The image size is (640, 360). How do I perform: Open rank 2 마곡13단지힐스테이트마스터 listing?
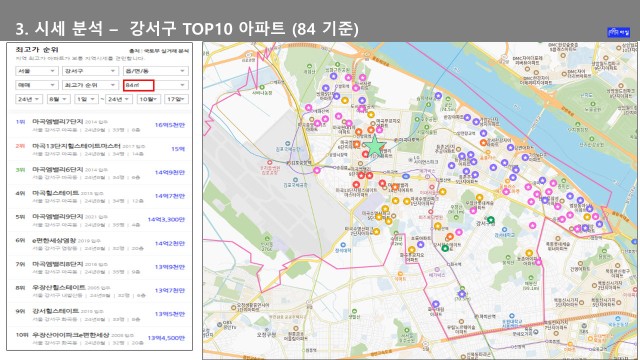pos(100,149)
